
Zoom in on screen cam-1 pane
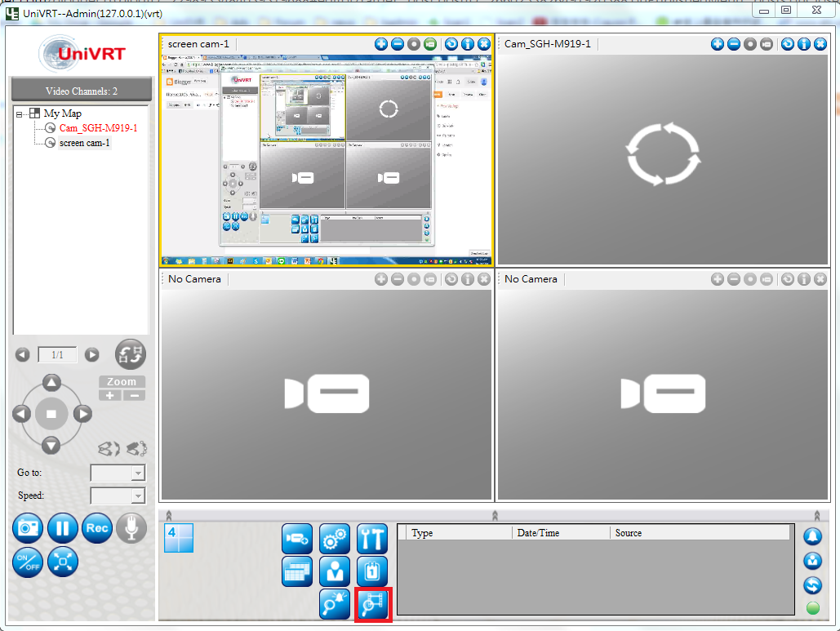click(x=381, y=44)
